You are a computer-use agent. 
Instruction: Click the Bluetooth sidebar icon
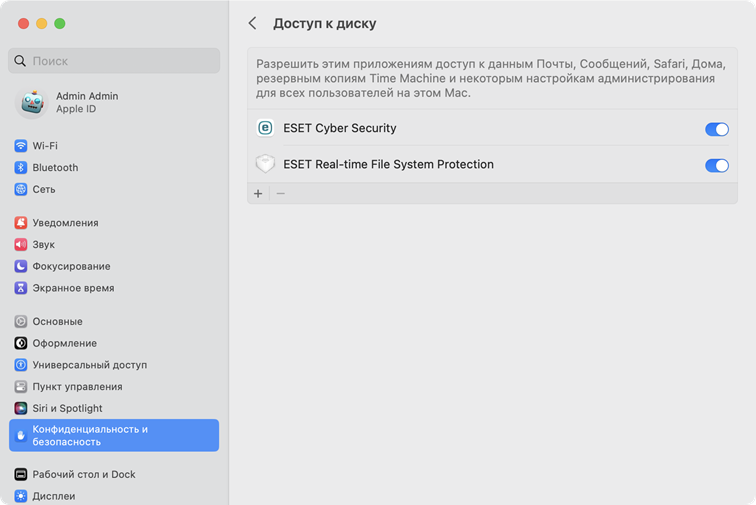click(20, 168)
